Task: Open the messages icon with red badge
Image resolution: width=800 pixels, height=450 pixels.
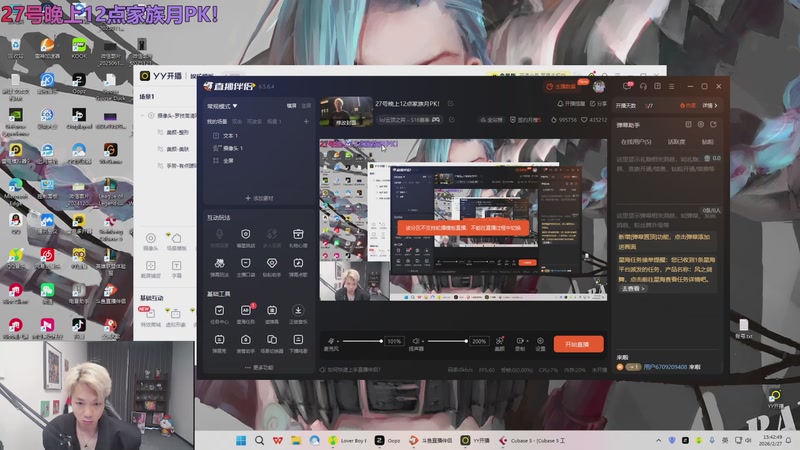Action: (627, 86)
